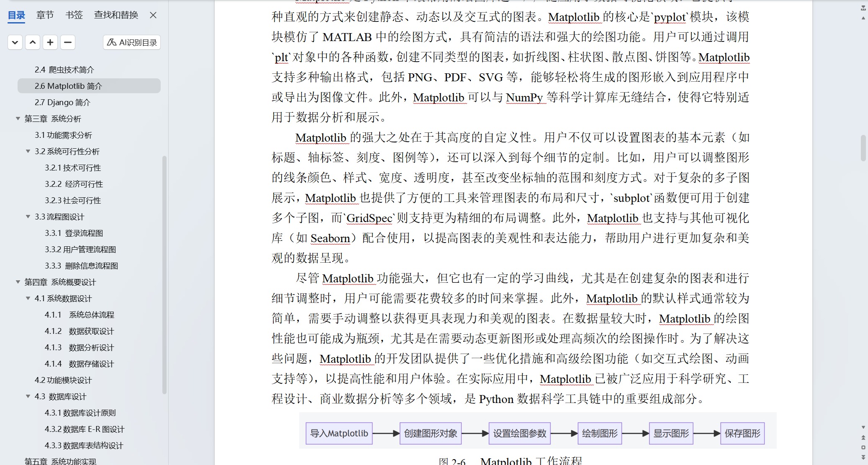Click the outline pane vertical scrollbar
Viewport: 868px width, 465px height.
pos(164,275)
